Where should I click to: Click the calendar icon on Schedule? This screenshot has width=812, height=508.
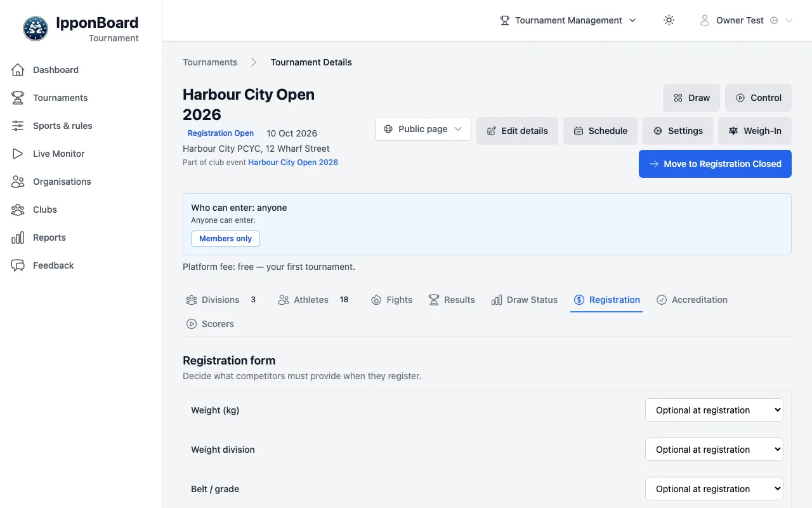pos(579,131)
